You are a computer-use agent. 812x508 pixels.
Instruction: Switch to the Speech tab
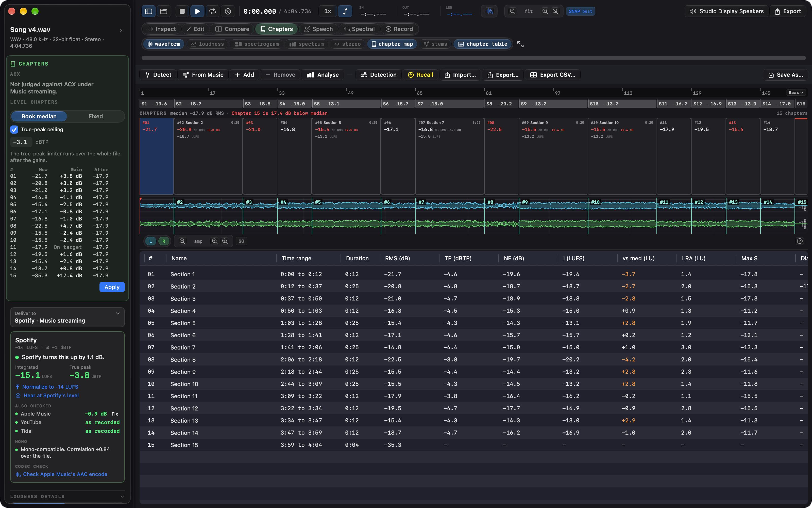coord(318,29)
